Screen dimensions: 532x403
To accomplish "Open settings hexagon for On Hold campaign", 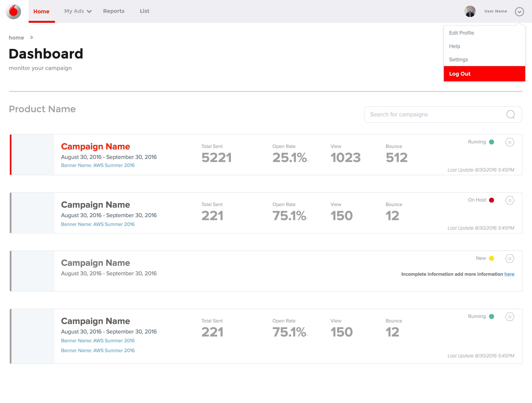I will [509, 200].
